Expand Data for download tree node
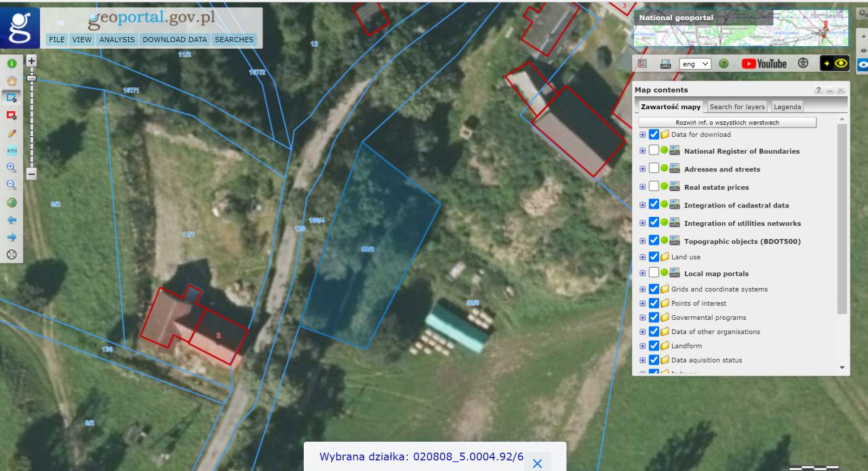Screen dimensions: 868x471 (643, 134)
